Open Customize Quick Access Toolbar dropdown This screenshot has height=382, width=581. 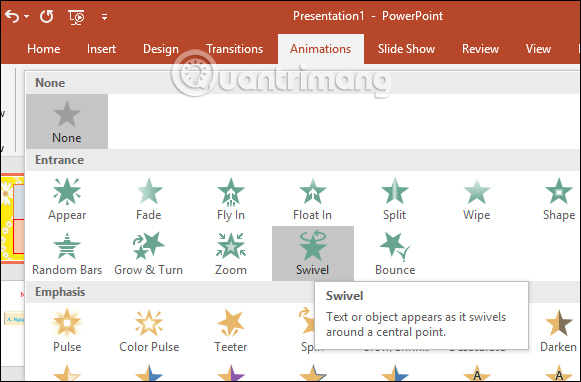104,17
